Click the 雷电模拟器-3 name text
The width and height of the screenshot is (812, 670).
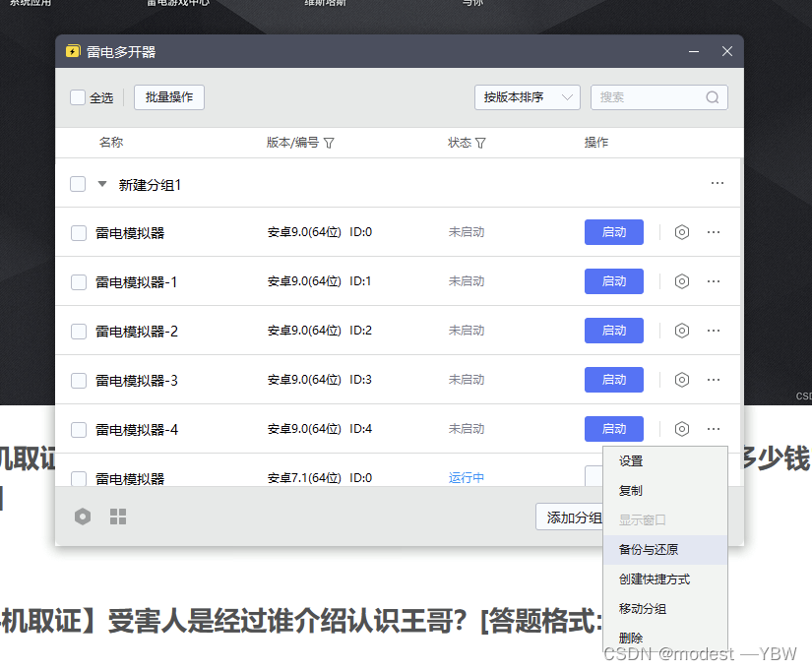pos(137,381)
